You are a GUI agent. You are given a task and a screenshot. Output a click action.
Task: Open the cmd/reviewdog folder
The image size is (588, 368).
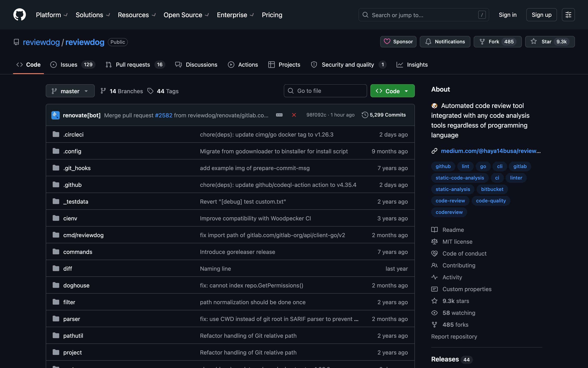tap(83, 235)
